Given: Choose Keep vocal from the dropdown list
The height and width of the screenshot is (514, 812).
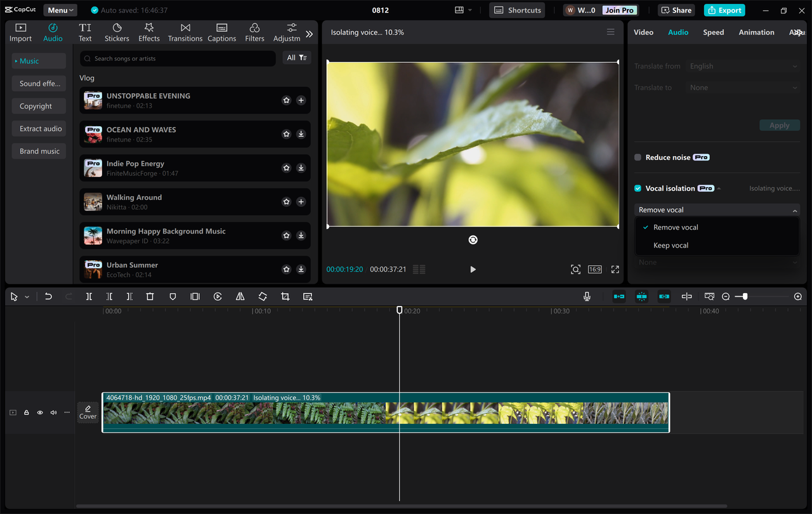Looking at the screenshot, I should [x=671, y=246].
